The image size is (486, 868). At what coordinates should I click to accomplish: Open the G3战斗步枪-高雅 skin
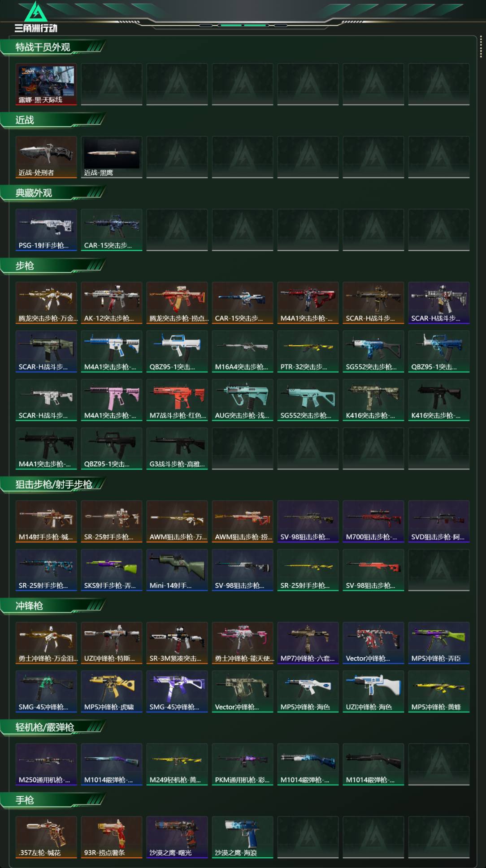177,449
